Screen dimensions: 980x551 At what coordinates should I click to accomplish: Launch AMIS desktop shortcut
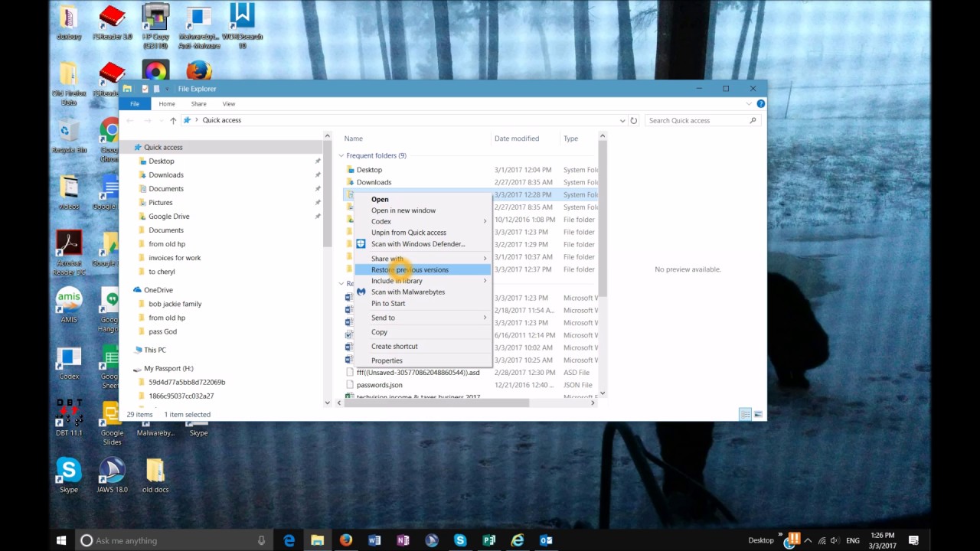click(x=69, y=305)
